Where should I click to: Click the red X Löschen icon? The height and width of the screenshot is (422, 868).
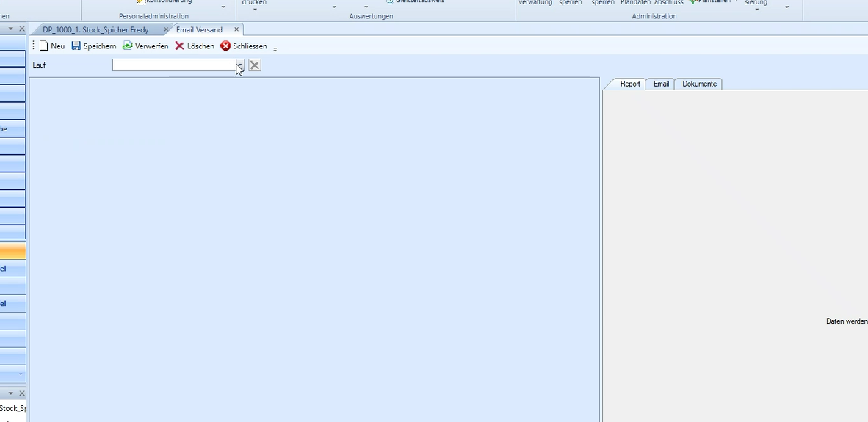coord(180,46)
